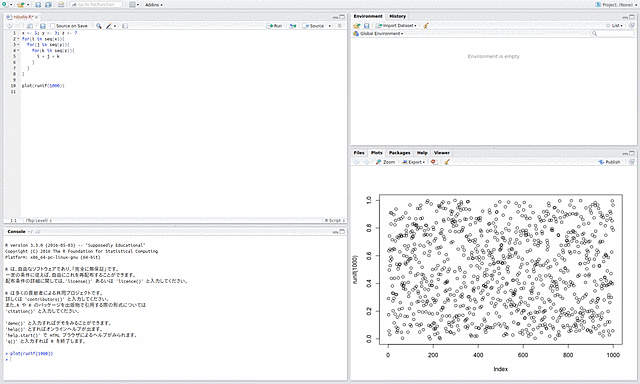640x384 pixels.
Task: Go to the previous plot arrow
Action: pos(356,162)
